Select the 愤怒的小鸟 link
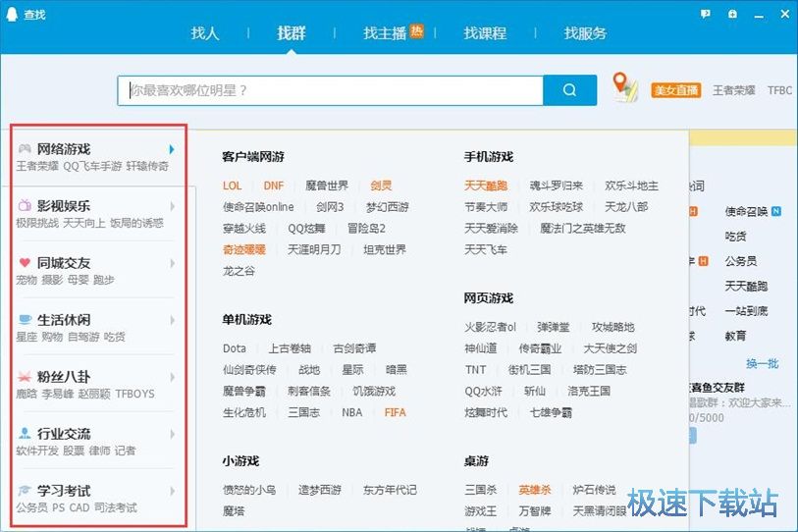Screen dimensions: 798x532 click(249, 490)
